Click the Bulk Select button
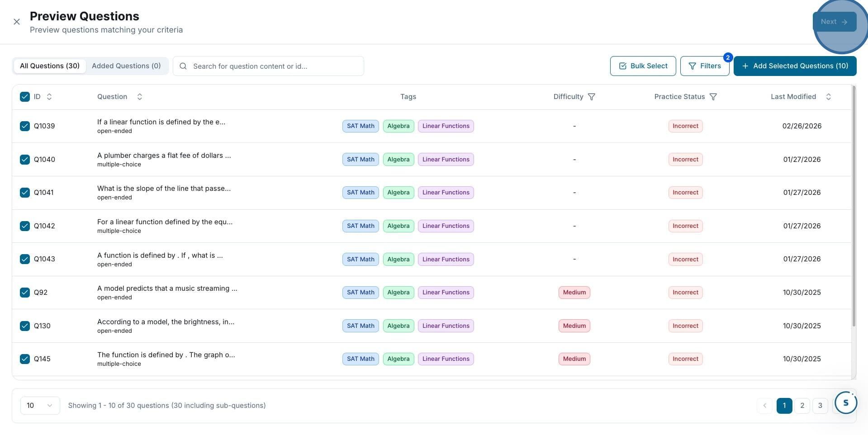 coord(643,66)
